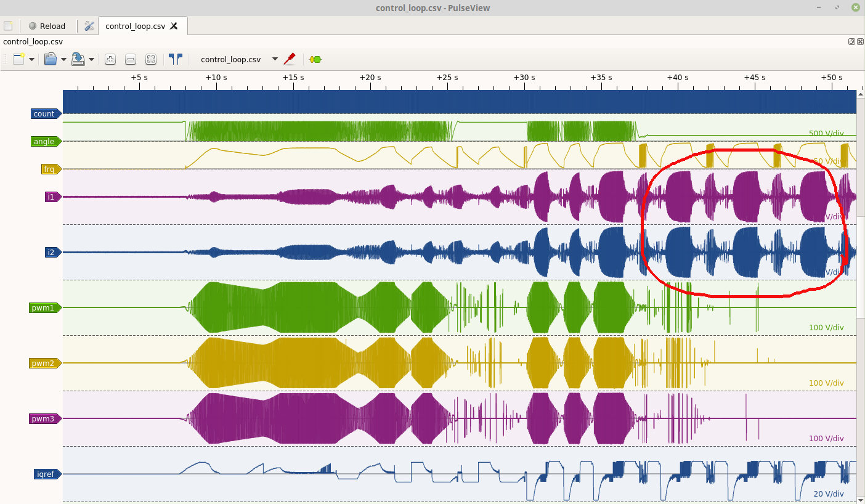Screen dimensions: 865x504
Task: Expand the save options dropdown arrow
Action: (91, 59)
